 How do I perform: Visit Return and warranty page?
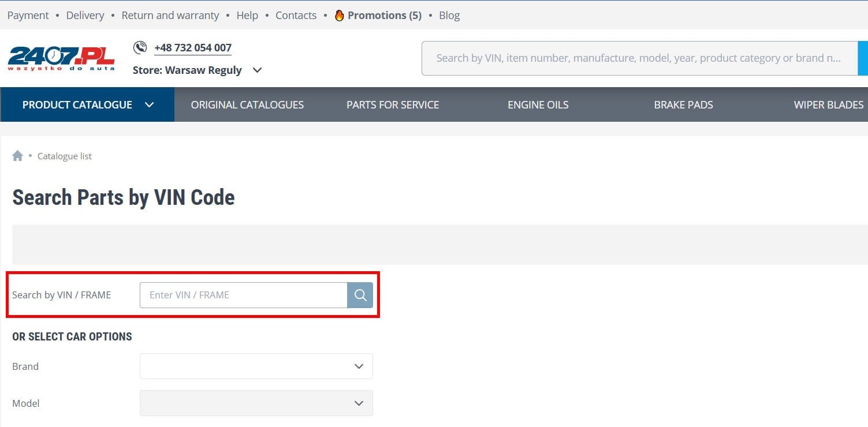(x=170, y=16)
